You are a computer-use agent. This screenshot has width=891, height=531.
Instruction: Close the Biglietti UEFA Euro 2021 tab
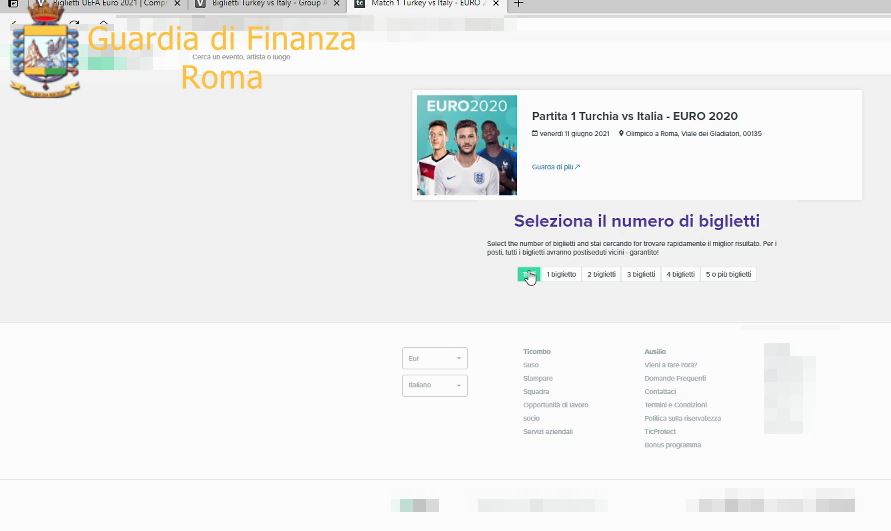pos(177,3)
